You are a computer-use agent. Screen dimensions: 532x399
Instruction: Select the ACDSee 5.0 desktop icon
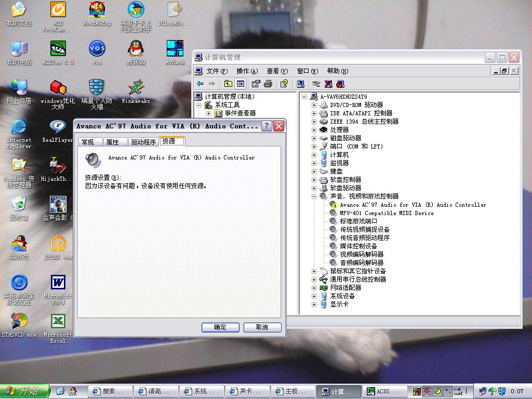[x=58, y=52]
